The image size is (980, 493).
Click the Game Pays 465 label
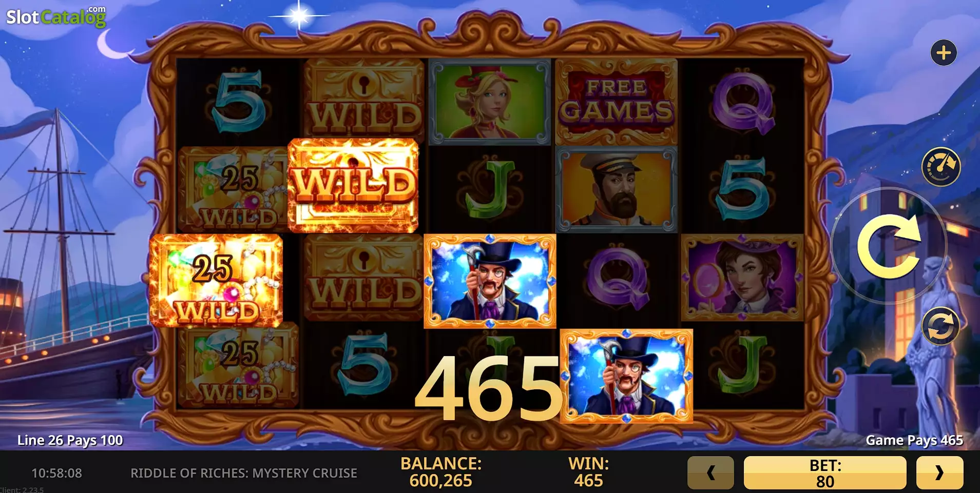[x=914, y=440]
